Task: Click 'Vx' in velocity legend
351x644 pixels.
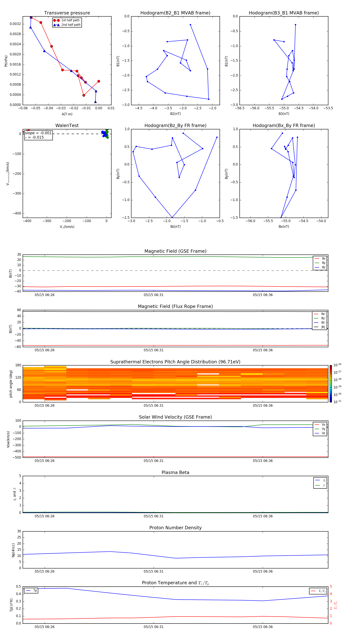Action: click(x=320, y=424)
